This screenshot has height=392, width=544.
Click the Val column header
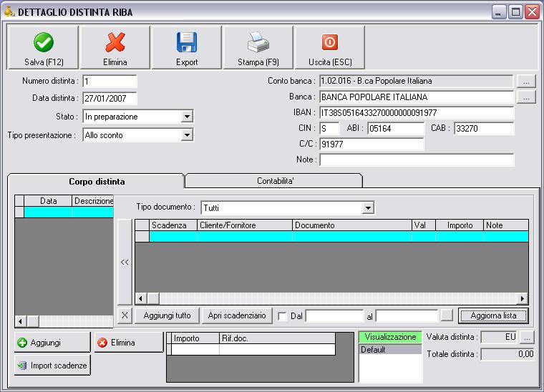(x=424, y=225)
